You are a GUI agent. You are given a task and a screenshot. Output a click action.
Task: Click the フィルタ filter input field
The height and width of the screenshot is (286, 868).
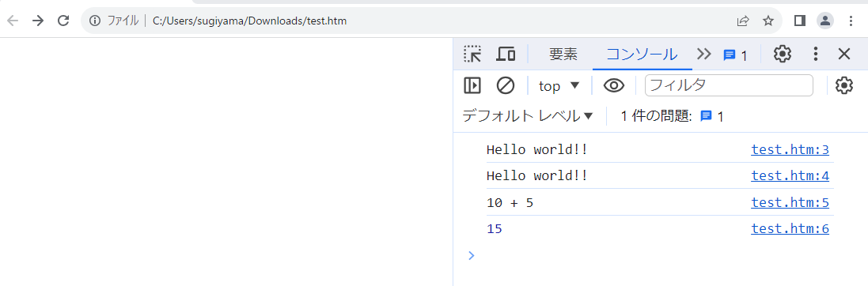click(x=729, y=86)
